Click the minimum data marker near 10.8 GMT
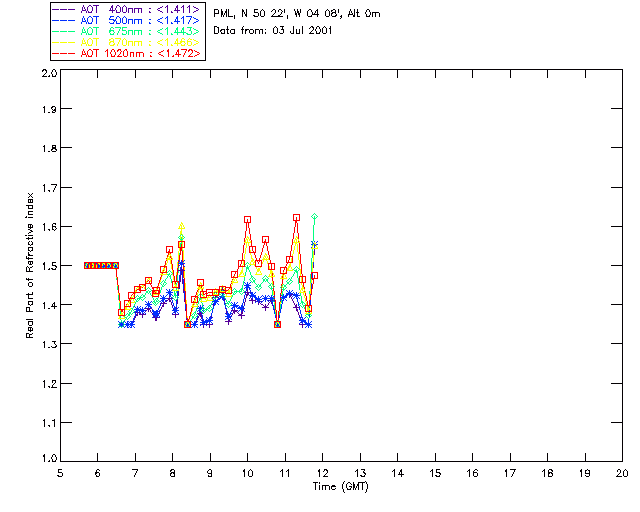Image resolution: width=640 pixels, height=512 pixels. pos(278,325)
